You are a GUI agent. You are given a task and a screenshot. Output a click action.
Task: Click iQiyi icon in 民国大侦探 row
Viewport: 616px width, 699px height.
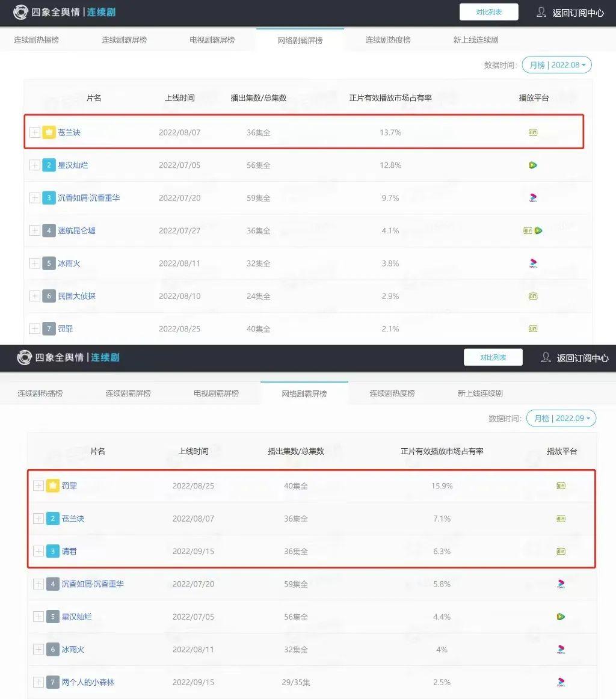[533, 296]
